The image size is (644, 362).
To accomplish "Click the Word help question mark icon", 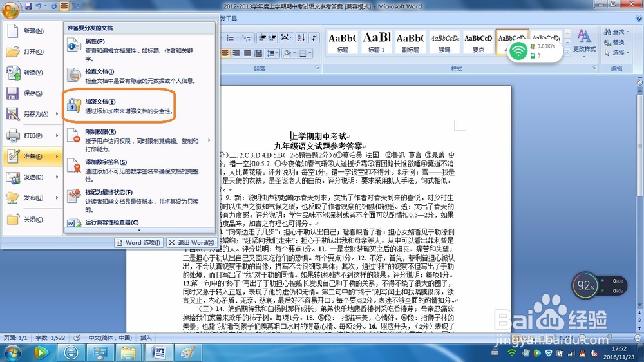I will tap(639, 18).
